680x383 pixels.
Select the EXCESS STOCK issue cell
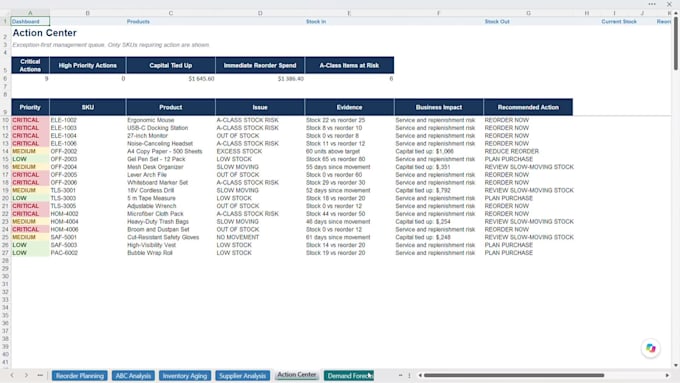tap(239, 151)
